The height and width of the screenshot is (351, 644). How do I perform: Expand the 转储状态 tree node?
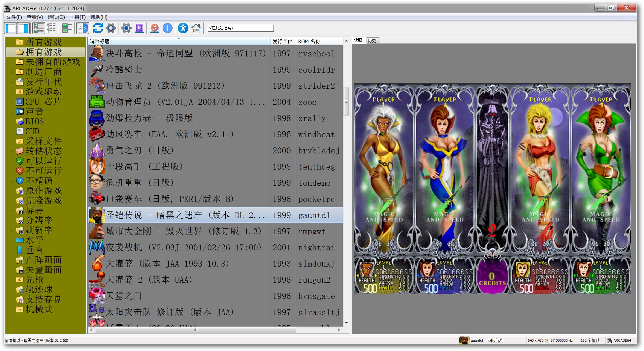[x=11, y=151]
